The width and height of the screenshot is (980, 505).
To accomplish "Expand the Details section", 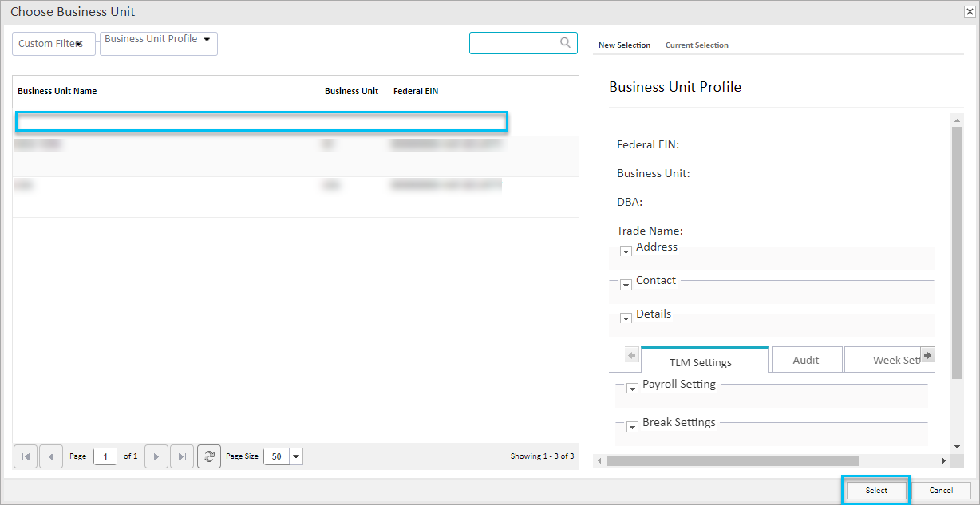I will (x=626, y=319).
